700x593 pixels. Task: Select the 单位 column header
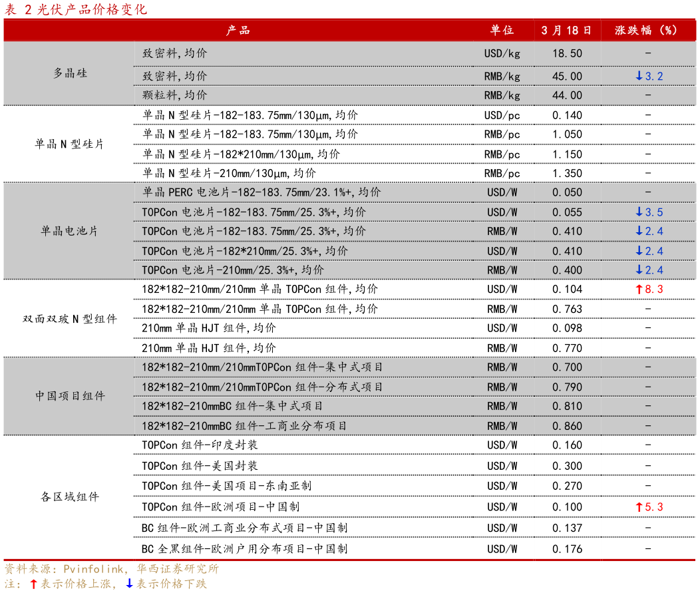pos(501,29)
